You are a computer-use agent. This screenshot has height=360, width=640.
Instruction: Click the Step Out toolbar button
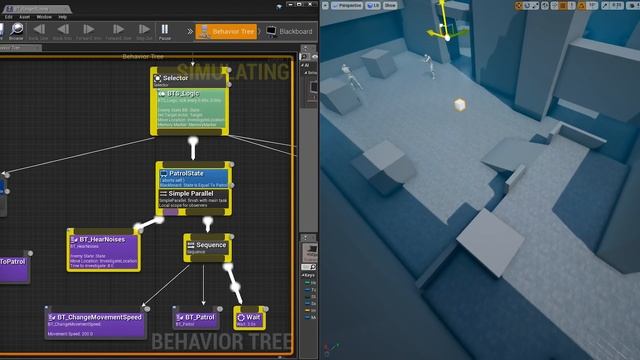[x=144, y=31]
